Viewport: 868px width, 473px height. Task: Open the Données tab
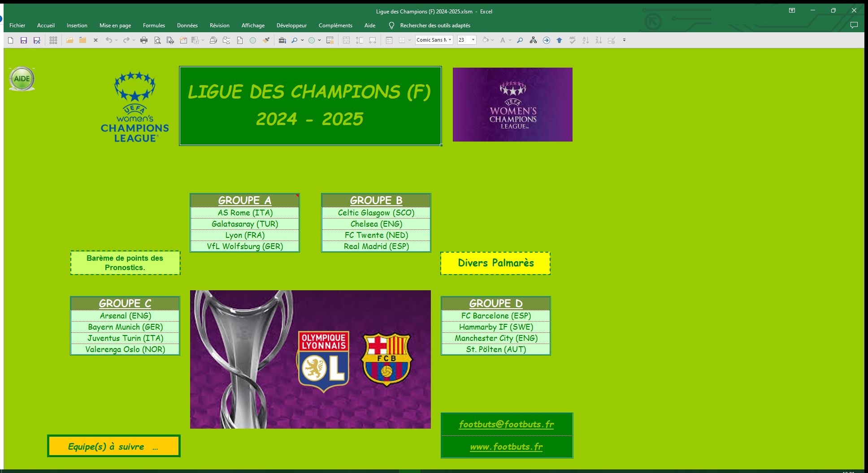point(187,26)
